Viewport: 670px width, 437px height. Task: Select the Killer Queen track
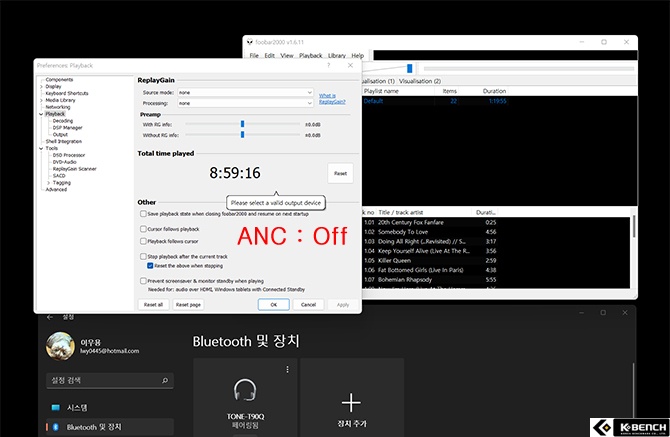pos(431,261)
